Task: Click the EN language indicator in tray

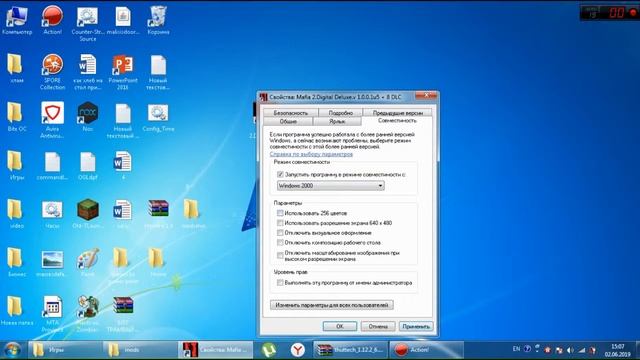Action: coord(516,349)
